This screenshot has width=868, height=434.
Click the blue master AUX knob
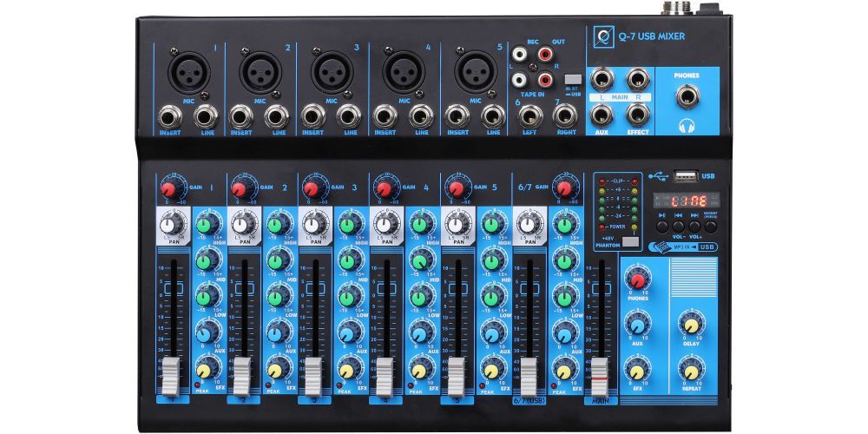point(637,325)
